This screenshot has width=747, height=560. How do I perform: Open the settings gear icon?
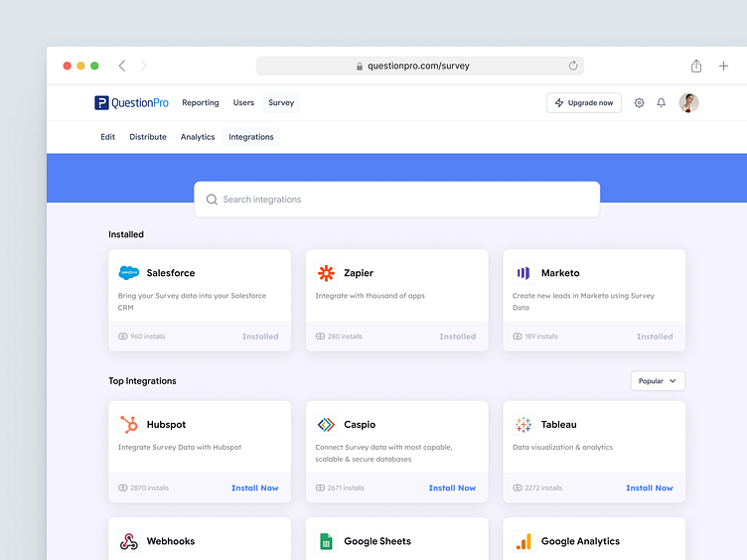point(640,103)
